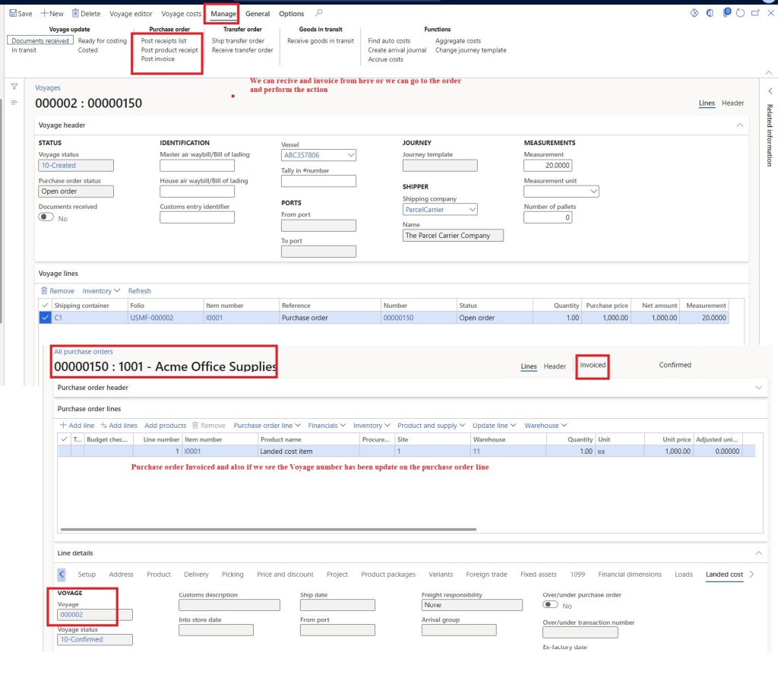Open the notifications bell icon with badge
The image size is (778, 700).
[726, 13]
